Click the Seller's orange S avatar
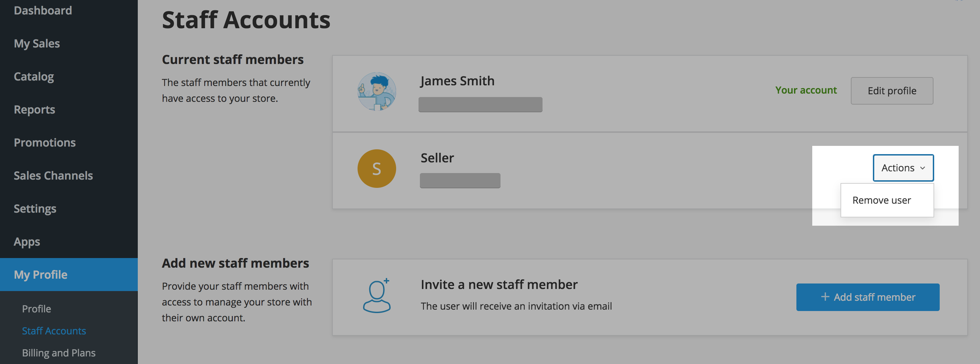The height and width of the screenshot is (364, 980). pyautogui.click(x=376, y=168)
